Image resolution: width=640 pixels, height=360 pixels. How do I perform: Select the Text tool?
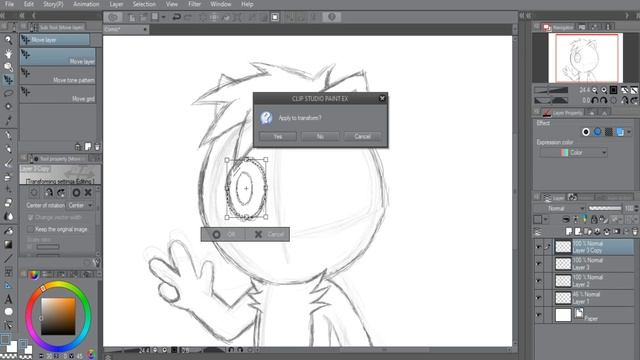coord(8,299)
